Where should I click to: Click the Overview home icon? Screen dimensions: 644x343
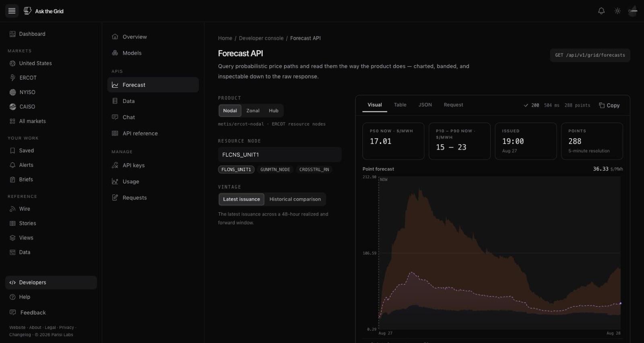[115, 37]
